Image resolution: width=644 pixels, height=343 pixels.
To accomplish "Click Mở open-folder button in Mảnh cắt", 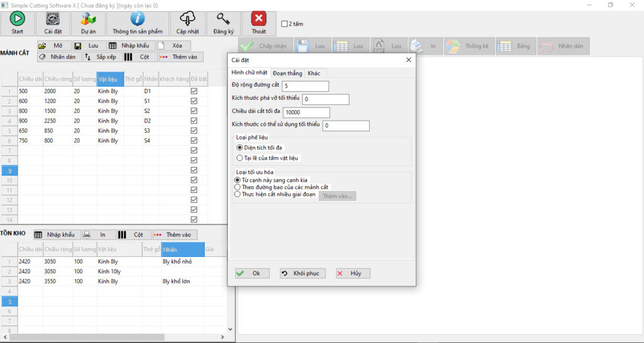I will 54,45.
